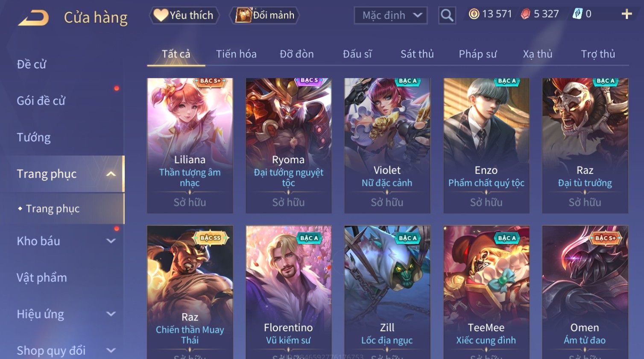Click the plus icon to add currency
Screen dimensions: 644x359
[626, 15]
